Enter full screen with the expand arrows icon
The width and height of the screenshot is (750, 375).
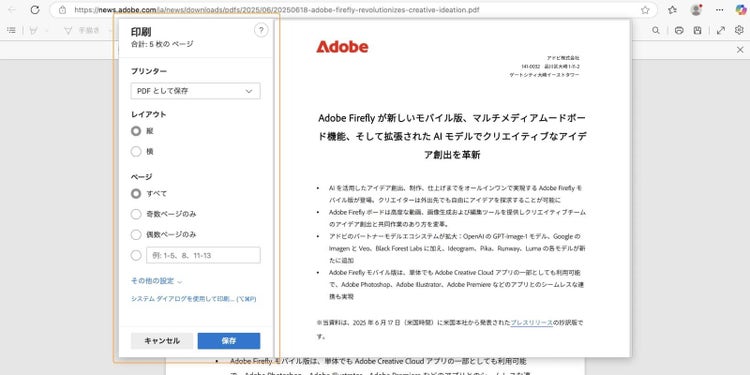click(721, 31)
